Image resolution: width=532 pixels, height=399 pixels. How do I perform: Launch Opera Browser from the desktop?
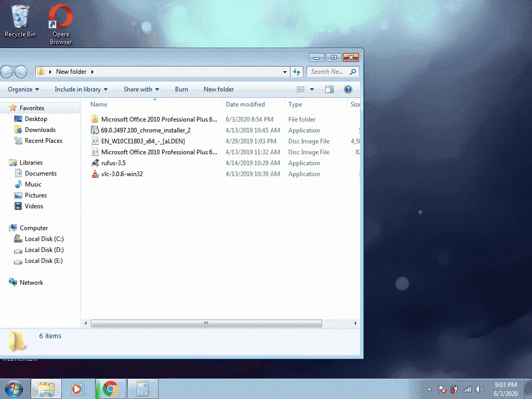point(60,24)
